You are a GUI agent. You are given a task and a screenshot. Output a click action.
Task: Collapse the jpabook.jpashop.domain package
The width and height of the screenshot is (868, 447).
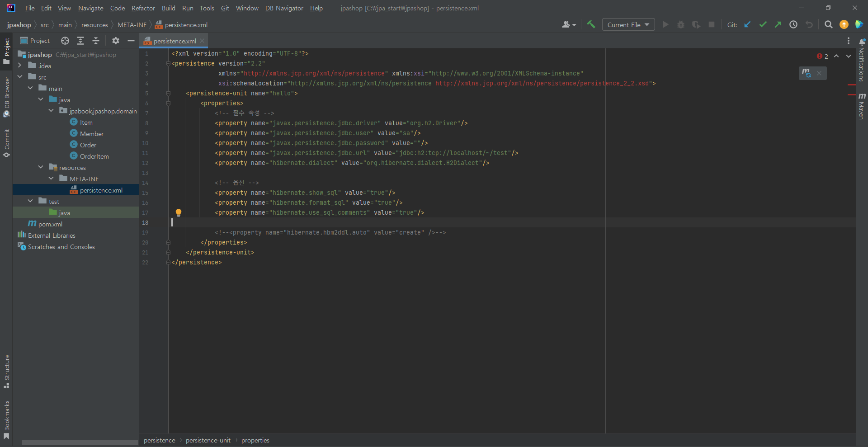pos(51,111)
